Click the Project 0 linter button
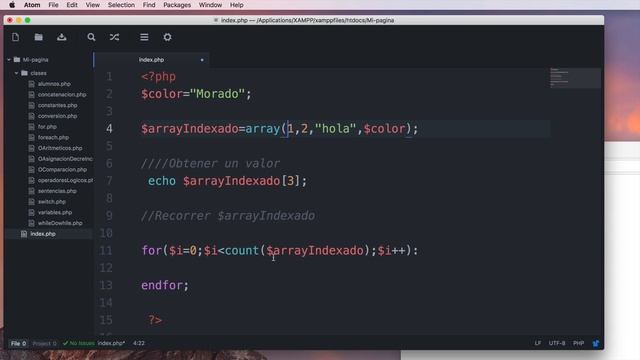640x360 pixels. tap(44, 343)
